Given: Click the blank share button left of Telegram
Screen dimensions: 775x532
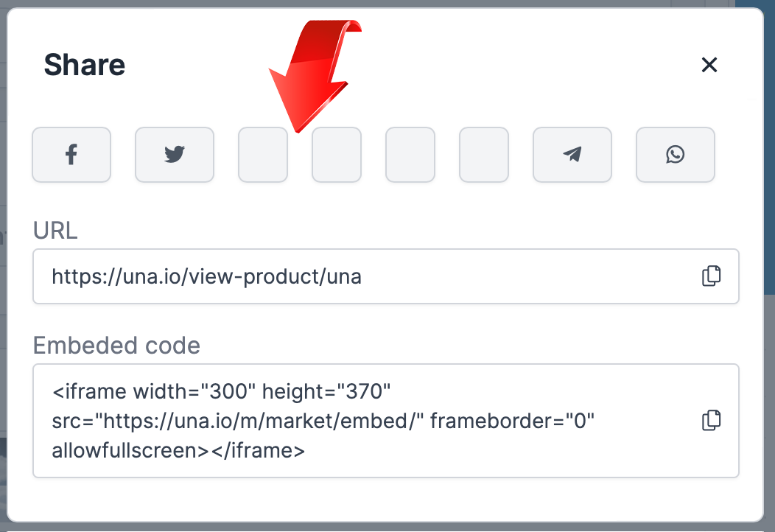Looking at the screenshot, I should (484, 155).
